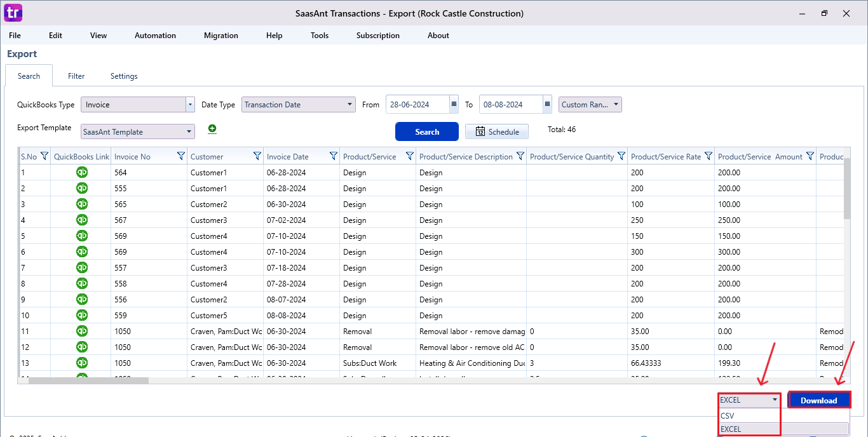Add a new export template with the plus icon
868x437 pixels.
[212, 129]
